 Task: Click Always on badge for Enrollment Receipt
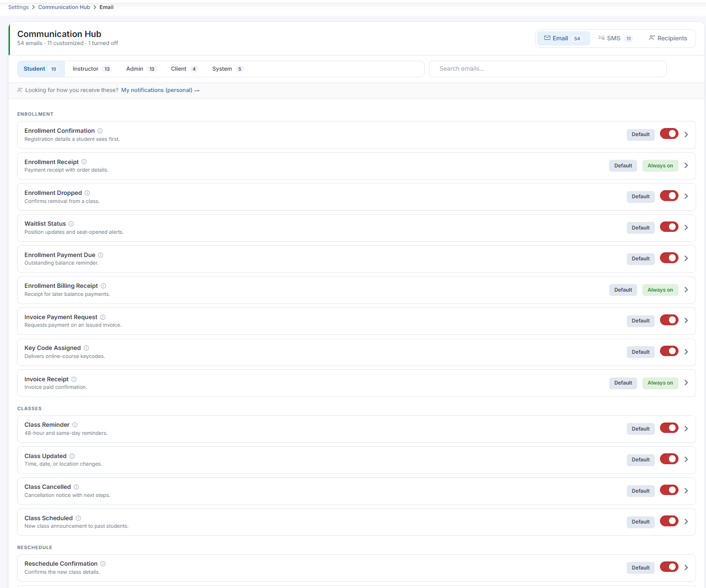pyautogui.click(x=660, y=165)
